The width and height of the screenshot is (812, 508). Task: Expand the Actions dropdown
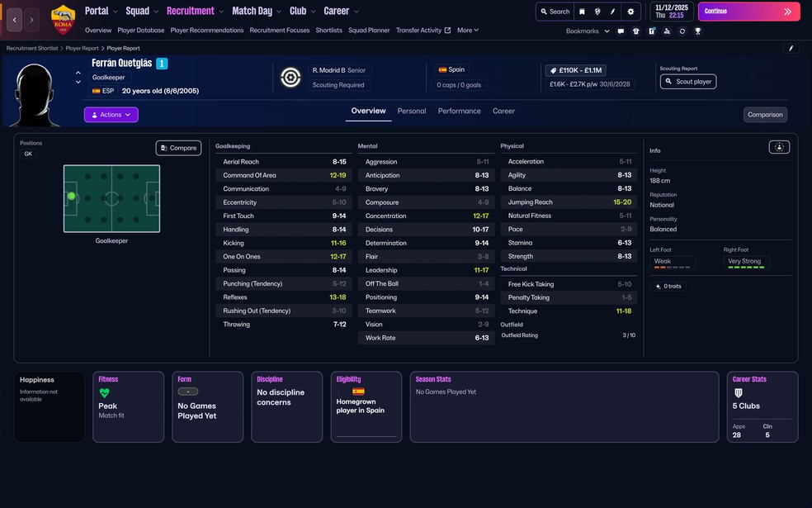coord(111,115)
